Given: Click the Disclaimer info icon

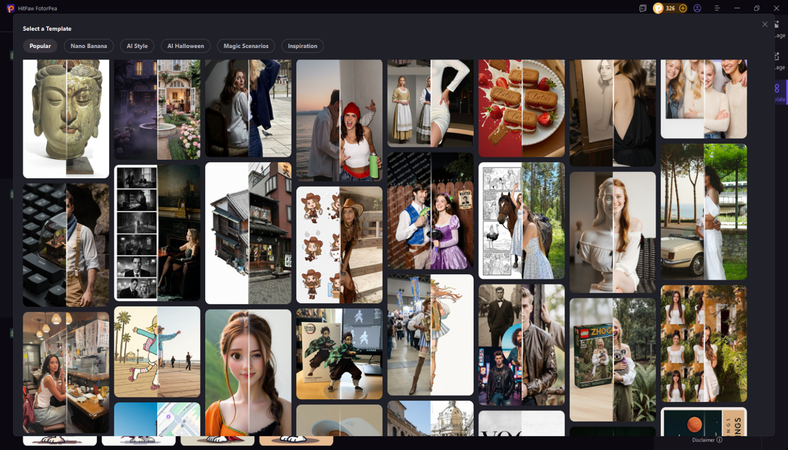Looking at the screenshot, I should click(x=720, y=440).
